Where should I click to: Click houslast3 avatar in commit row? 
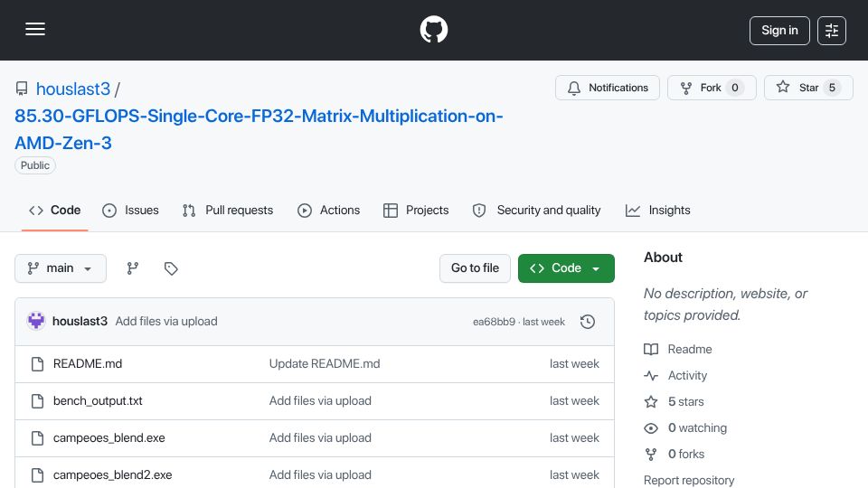(x=36, y=322)
